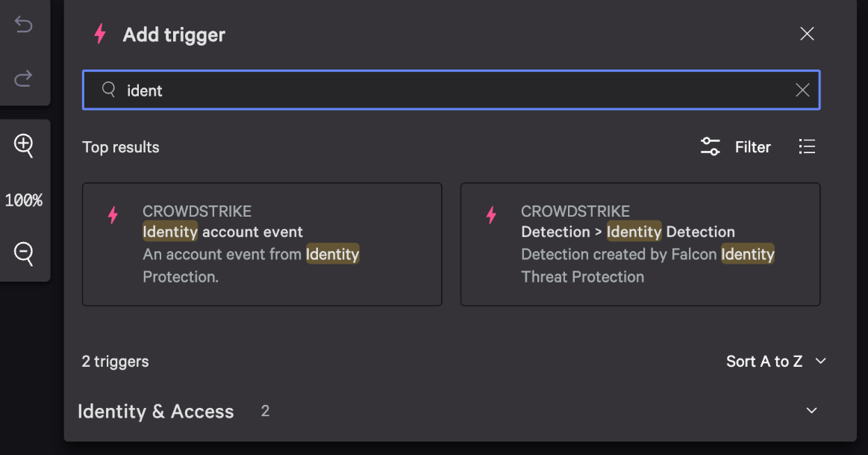The image size is (868, 455).
Task: Click the Identity & Access category heading
Action: pos(156,412)
